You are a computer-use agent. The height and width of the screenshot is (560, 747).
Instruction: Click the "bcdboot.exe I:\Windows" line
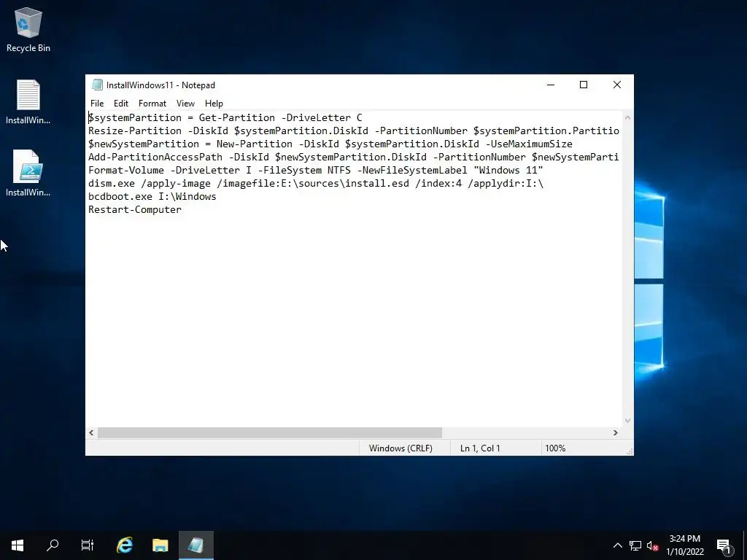pos(152,197)
